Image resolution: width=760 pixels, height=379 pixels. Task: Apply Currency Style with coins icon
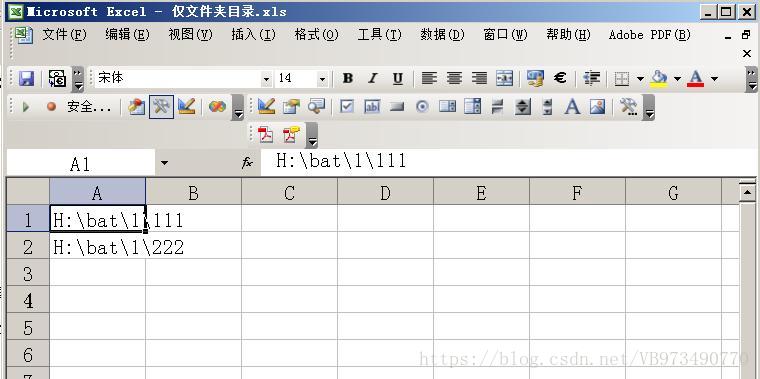535,78
